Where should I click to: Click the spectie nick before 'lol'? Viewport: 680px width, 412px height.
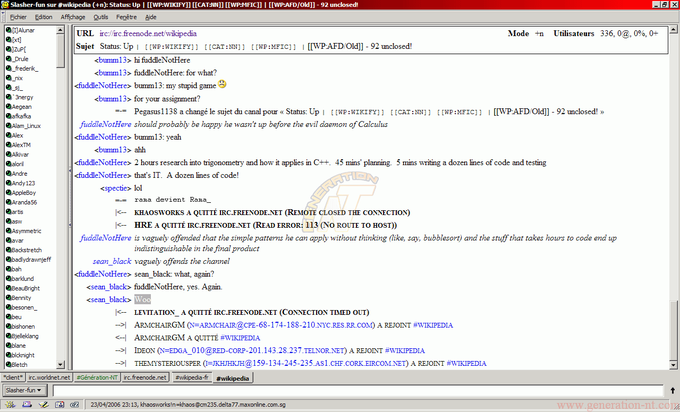[x=116, y=188]
